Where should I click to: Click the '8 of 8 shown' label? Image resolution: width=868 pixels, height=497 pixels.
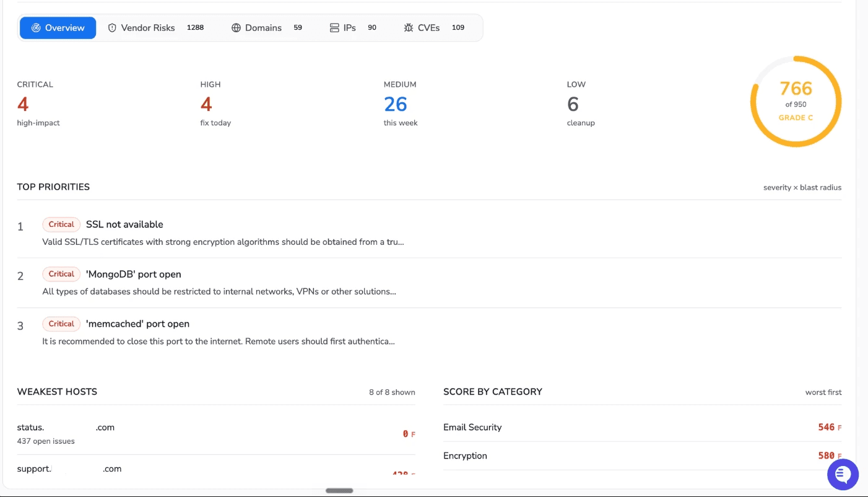[392, 392]
